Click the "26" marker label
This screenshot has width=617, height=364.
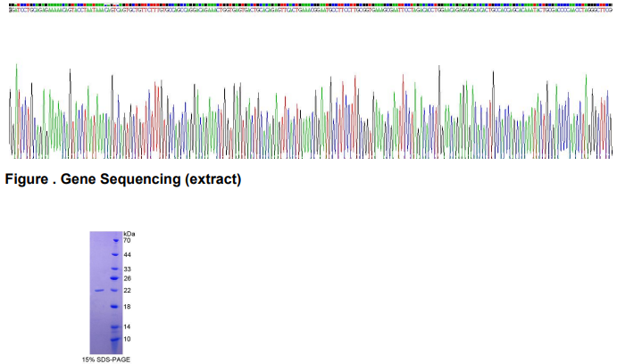coord(127,278)
